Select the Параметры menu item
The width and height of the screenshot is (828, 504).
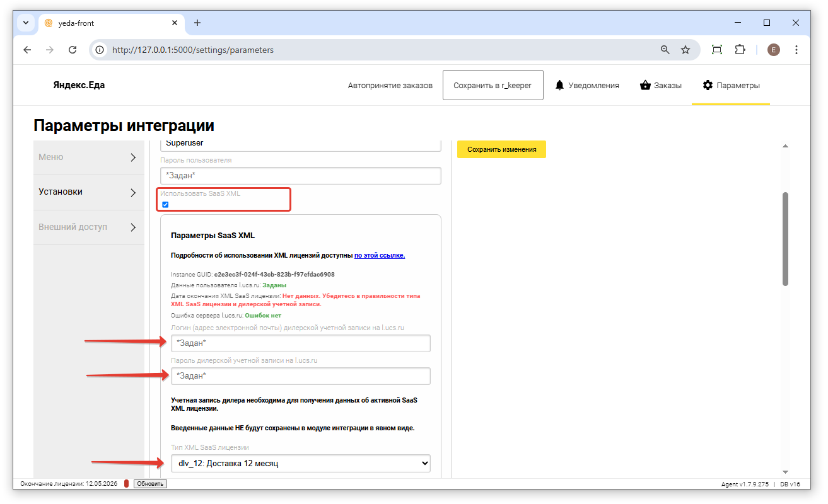pyautogui.click(x=731, y=85)
